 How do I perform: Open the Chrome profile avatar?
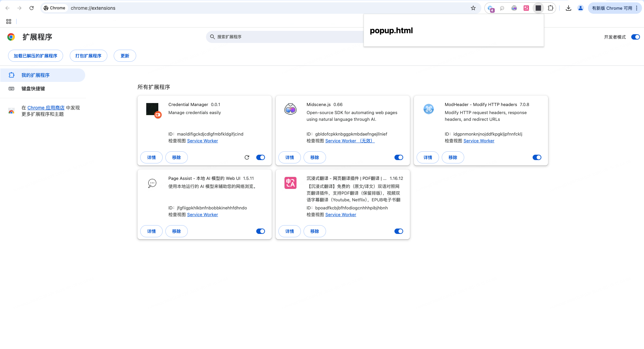[581, 8]
